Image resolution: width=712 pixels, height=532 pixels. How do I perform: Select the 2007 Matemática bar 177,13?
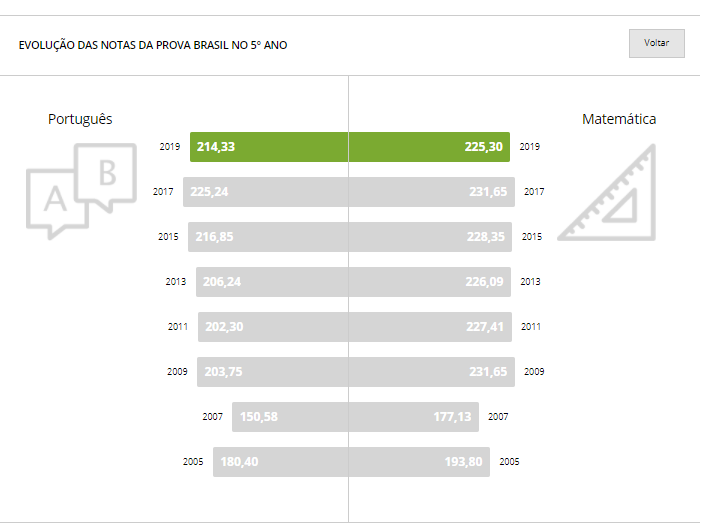pyautogui.click(x=414, y=417)
